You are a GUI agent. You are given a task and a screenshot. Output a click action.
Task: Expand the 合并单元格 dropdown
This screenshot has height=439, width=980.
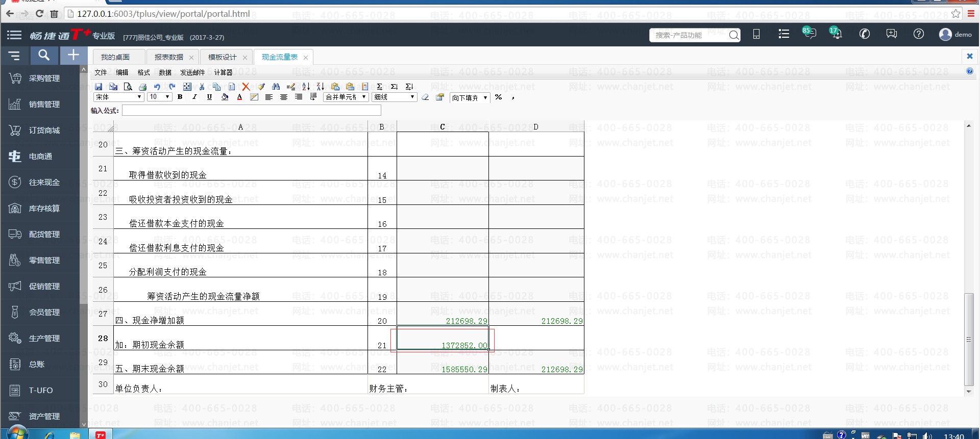(346, 97)
